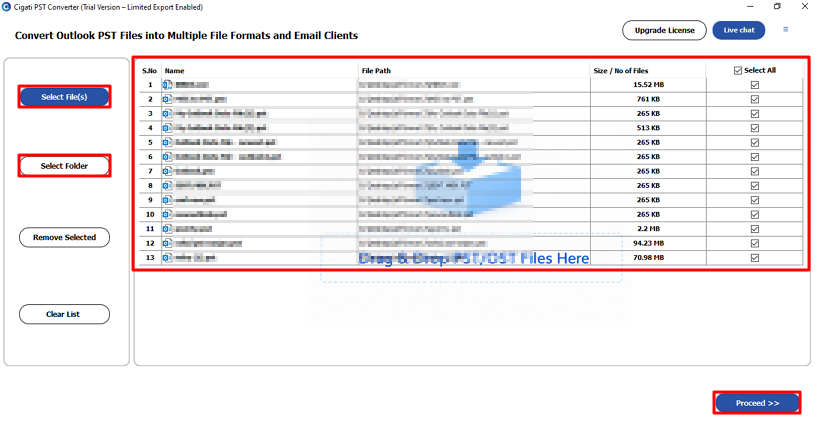The width and height of the screenshot is (820, 437).
Task: Toggle the Select All checkbox
Action: tap(738, 71)
